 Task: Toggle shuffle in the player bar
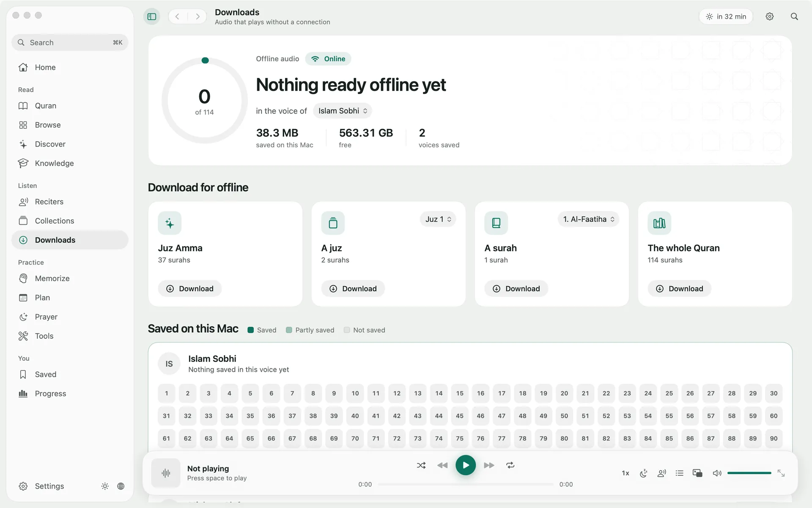coord(421,465)
